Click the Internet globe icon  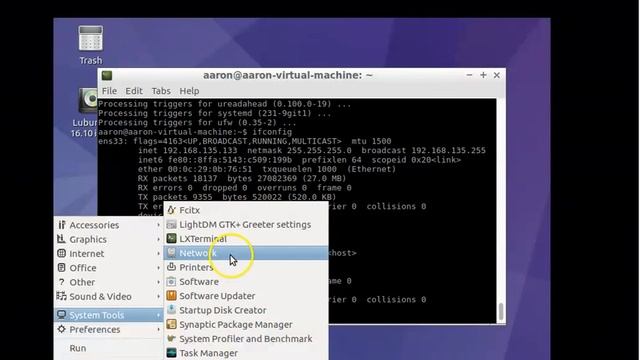pos(62,253)
